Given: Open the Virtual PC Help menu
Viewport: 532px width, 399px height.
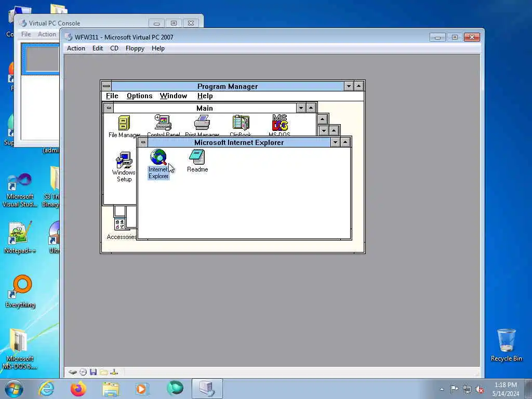Looking at the screenshot, I should [x=158, y=48].
